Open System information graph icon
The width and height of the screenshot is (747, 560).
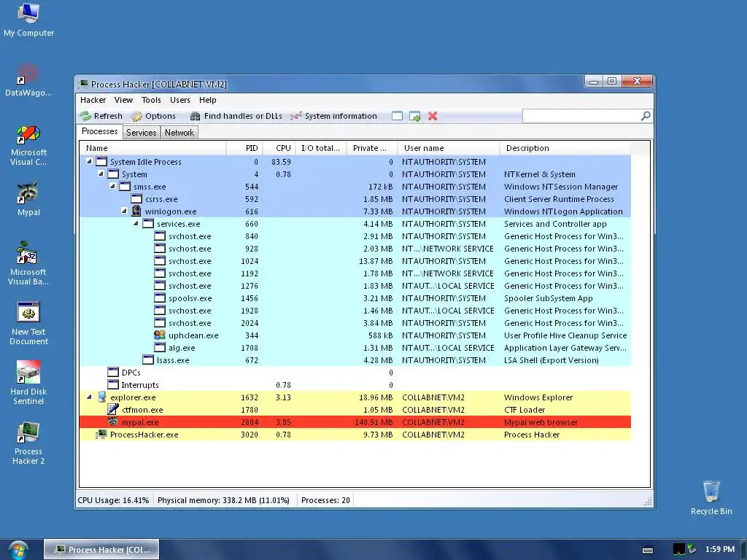click(296, 116)
